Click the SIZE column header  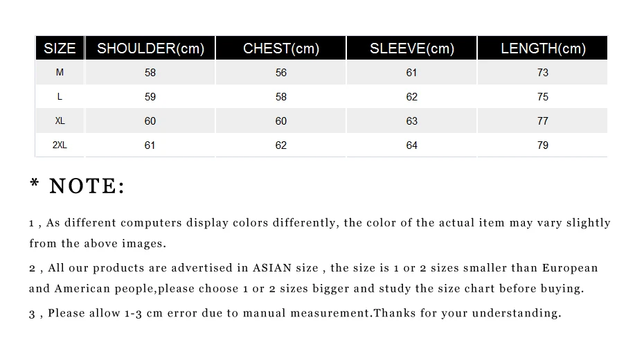(x=60, y=48)
